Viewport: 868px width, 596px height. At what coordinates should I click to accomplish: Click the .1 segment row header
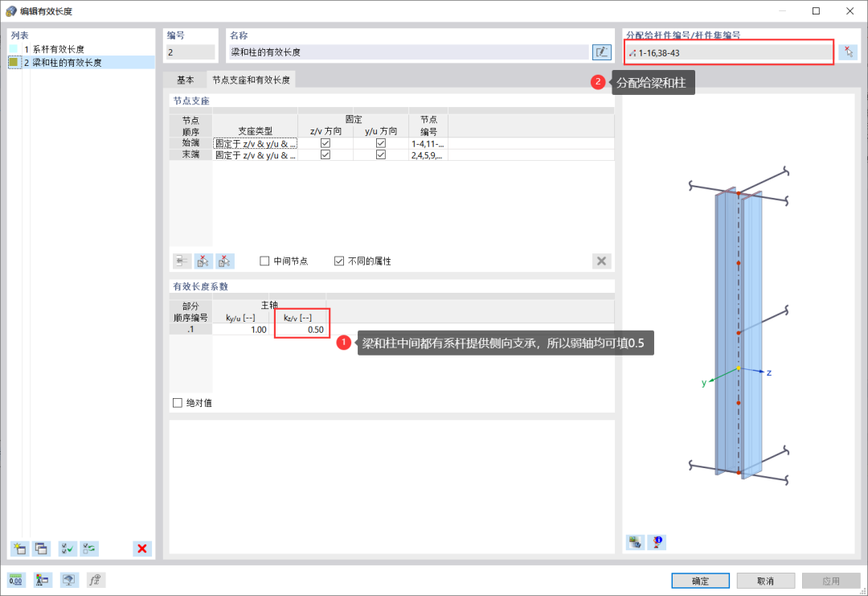191,330
